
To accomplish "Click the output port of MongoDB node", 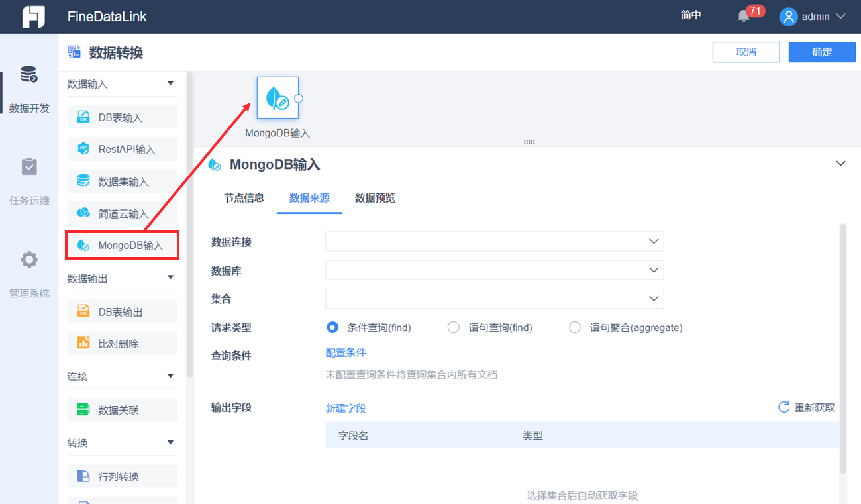I will coord(299,99).
